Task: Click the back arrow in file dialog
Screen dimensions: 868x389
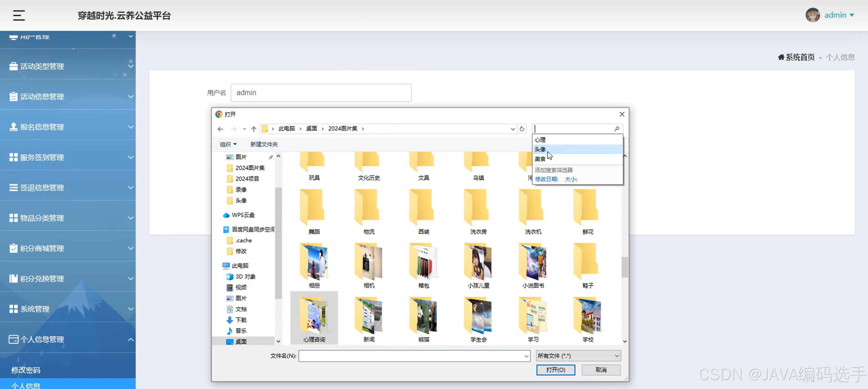Action: point(220,129)
